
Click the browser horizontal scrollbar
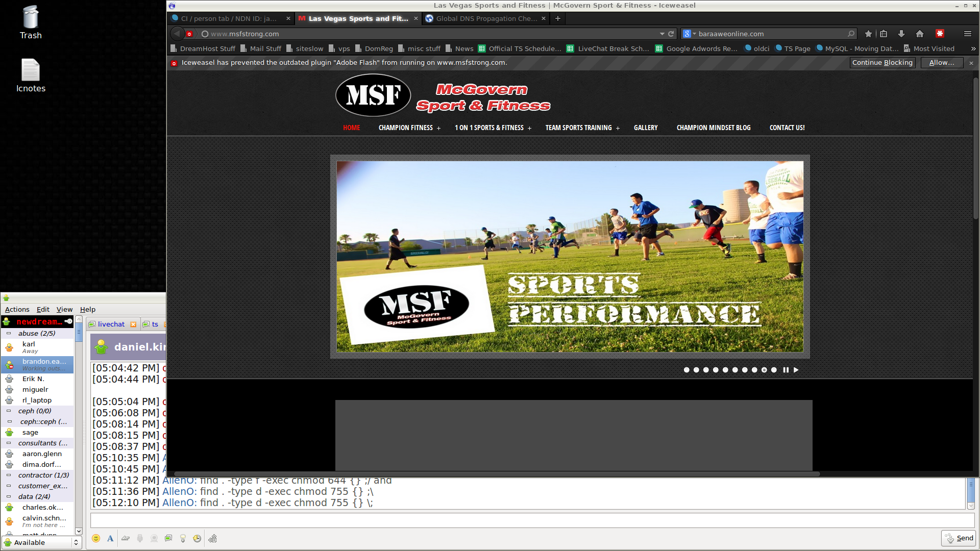497,474
